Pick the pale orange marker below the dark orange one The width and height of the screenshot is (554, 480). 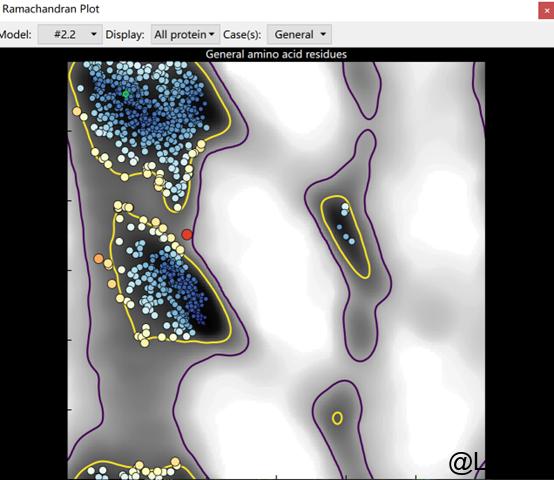(x=112, y=284)
